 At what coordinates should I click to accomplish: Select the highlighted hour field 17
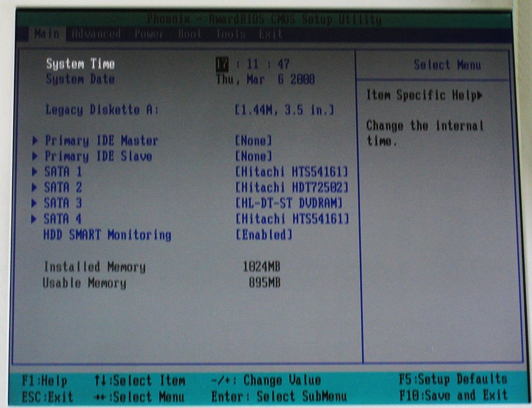[x=222, y=64]
